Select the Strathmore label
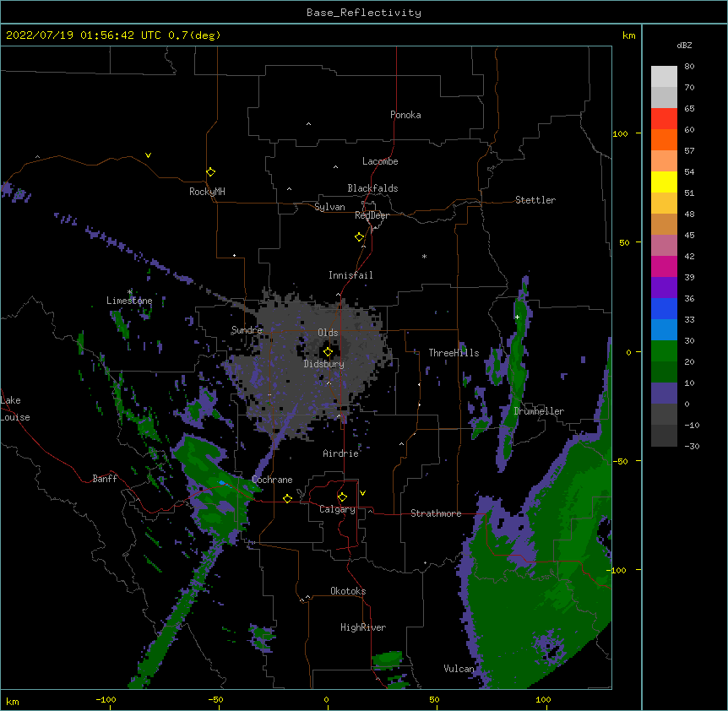The image size is (728, 711). coord(436,513)
